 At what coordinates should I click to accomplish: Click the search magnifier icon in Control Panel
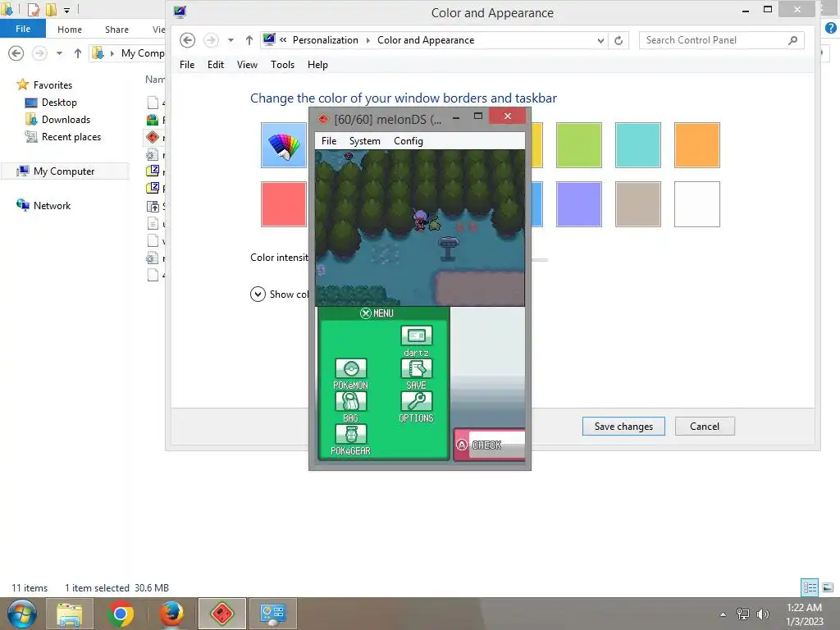(x=793, y=40)
